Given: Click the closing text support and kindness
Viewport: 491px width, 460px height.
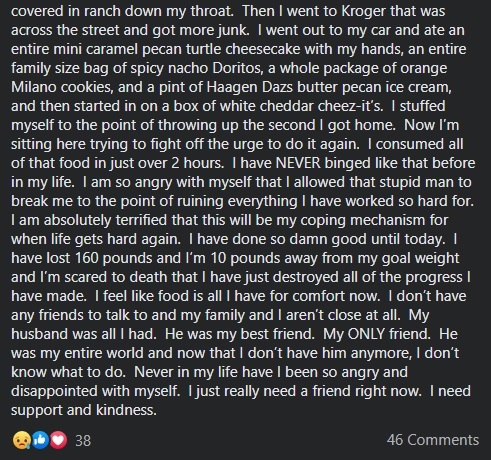Looking at the screenshot, I should point(84,410).
